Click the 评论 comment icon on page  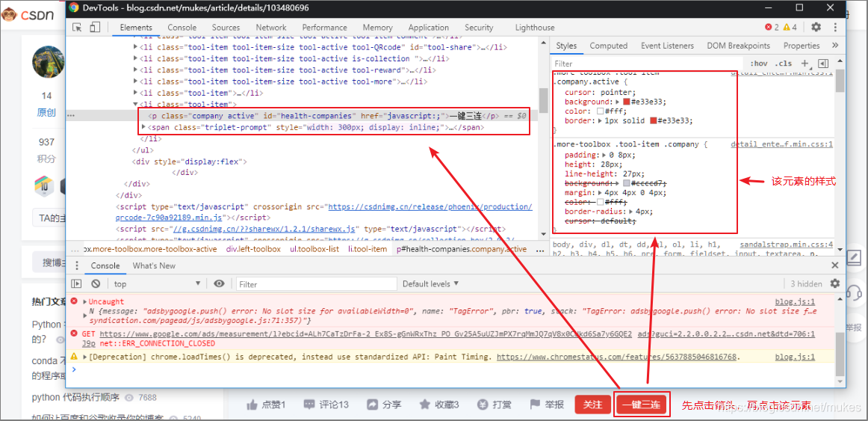pos(310,404)
